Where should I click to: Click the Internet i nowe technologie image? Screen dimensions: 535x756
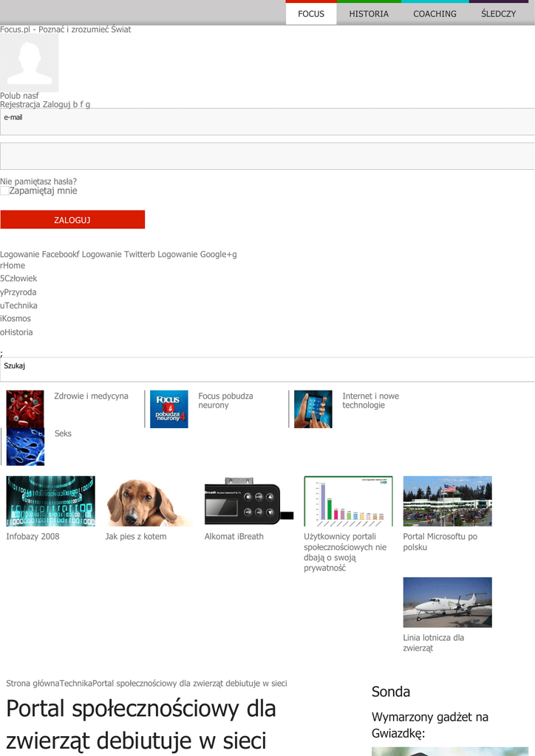[313, 409]
